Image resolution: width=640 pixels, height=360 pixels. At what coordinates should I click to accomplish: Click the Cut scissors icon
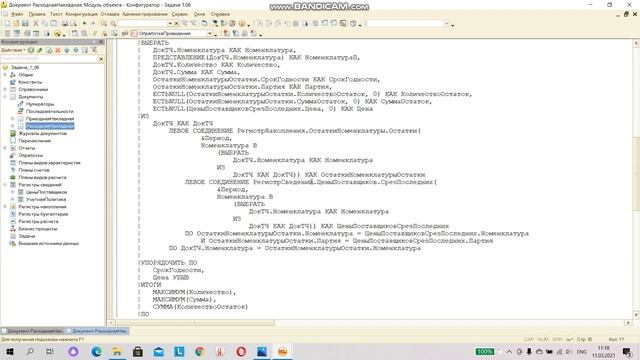click(36, 24)
